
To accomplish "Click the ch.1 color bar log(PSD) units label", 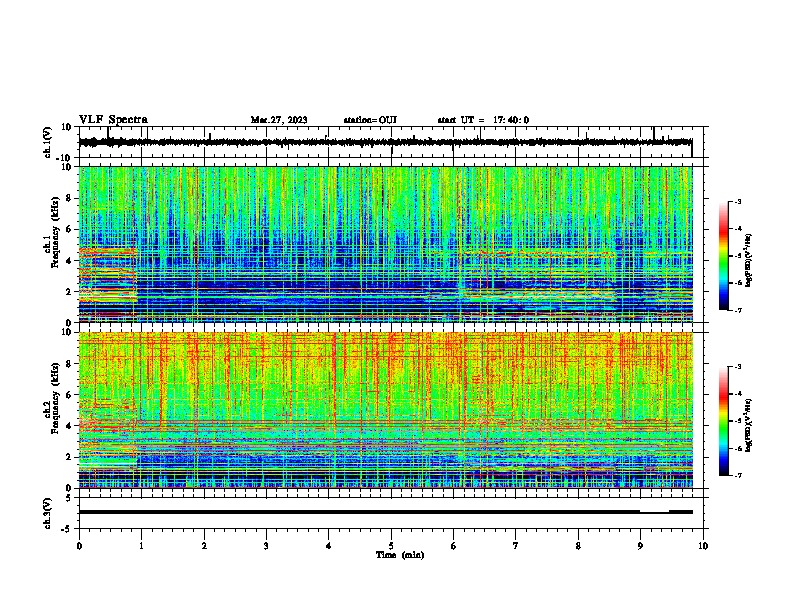I will (x=749, y=260).
